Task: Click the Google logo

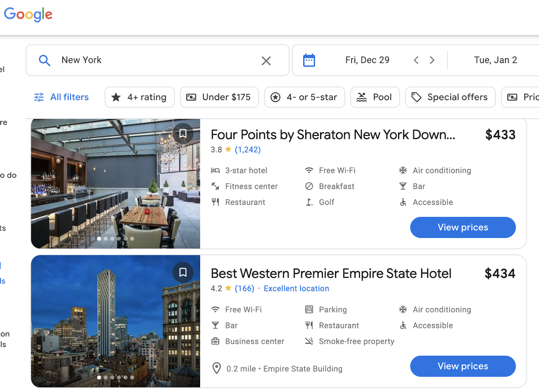Action: [x=28, y=14]
